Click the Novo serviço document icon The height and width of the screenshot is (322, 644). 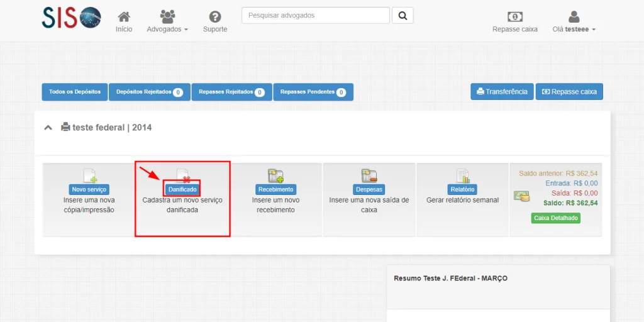coord(90,175)
